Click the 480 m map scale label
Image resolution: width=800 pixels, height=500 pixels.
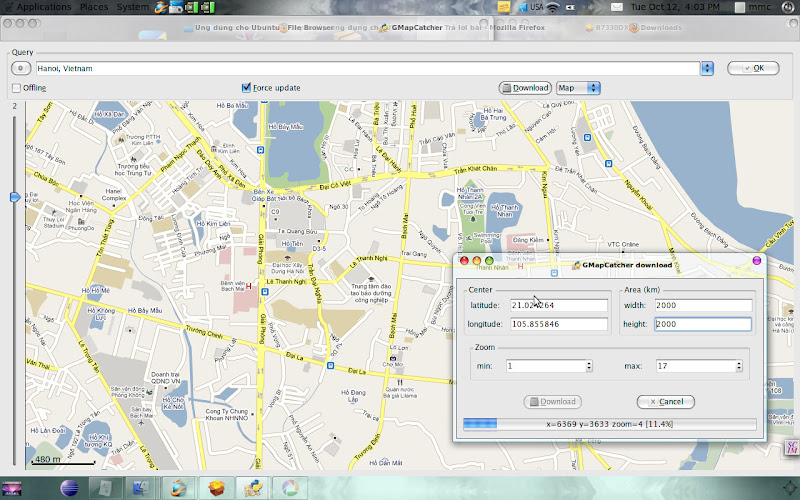tap(47, 459)
